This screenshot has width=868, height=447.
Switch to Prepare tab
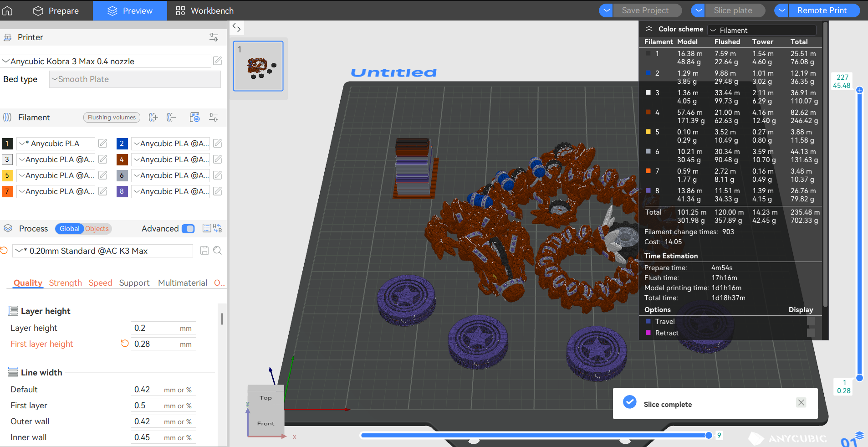coord(56,10)
